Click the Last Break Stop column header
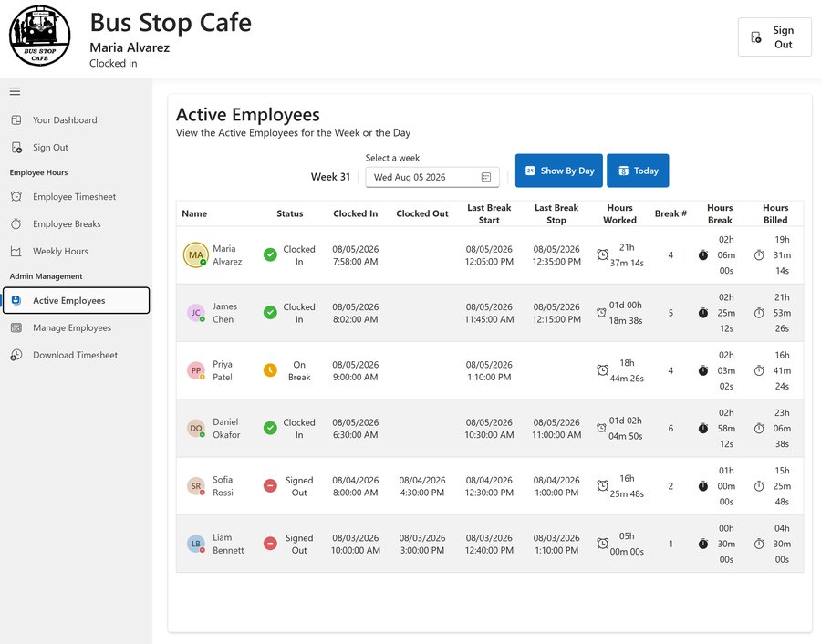This screenshot has height=644, width=821. tap(556, 213)
